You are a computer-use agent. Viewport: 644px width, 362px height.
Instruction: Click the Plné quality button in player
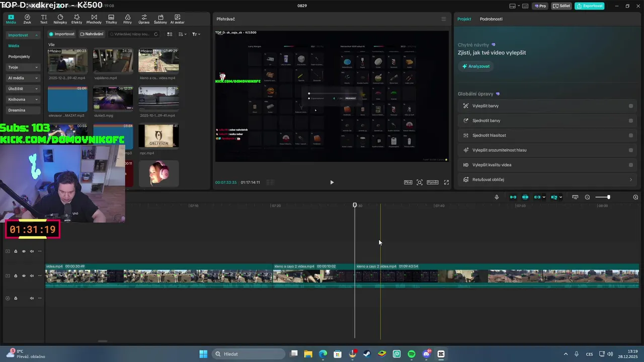tap(408, 183)
